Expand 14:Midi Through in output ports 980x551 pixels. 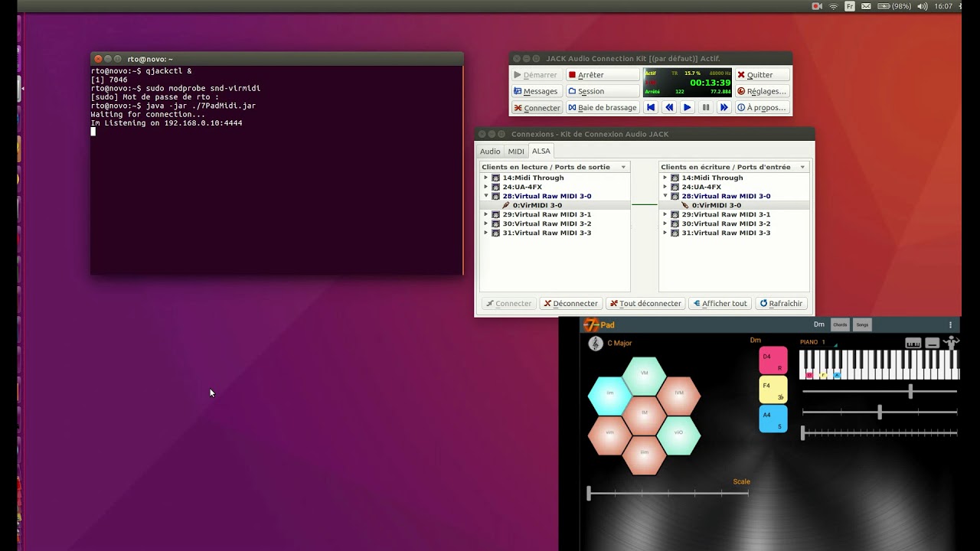point(485,178)
